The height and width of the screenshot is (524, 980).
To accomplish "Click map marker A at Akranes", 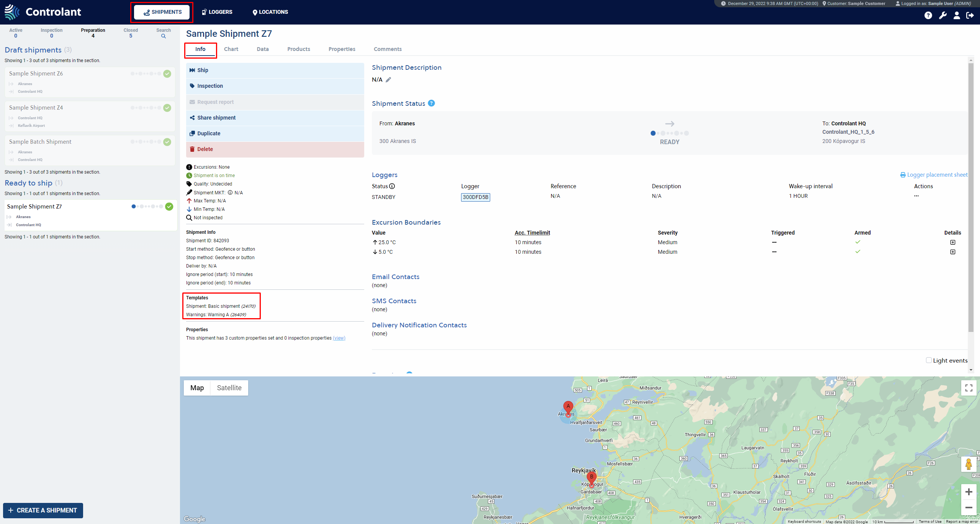I will click(x=568, y=408).
